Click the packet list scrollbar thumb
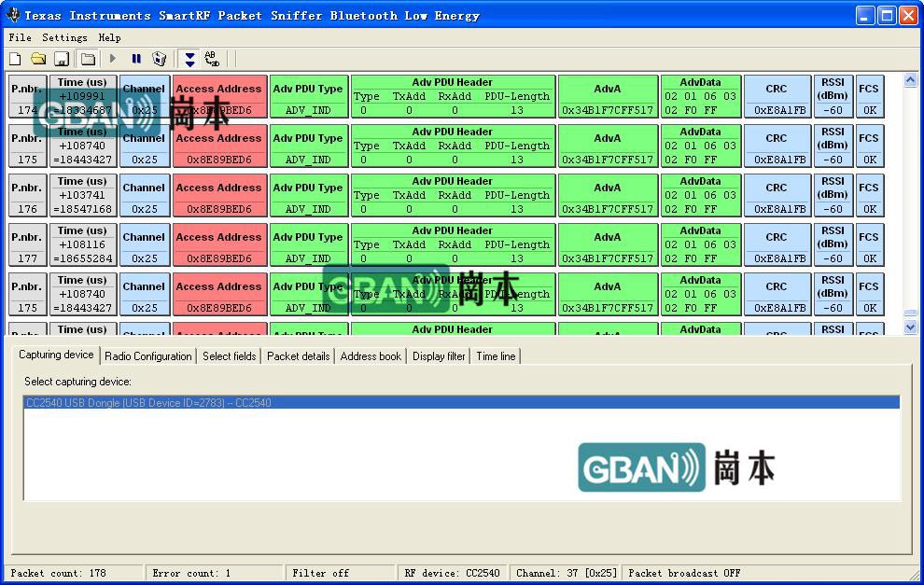The image size is (924, 585). pos(910,313)
